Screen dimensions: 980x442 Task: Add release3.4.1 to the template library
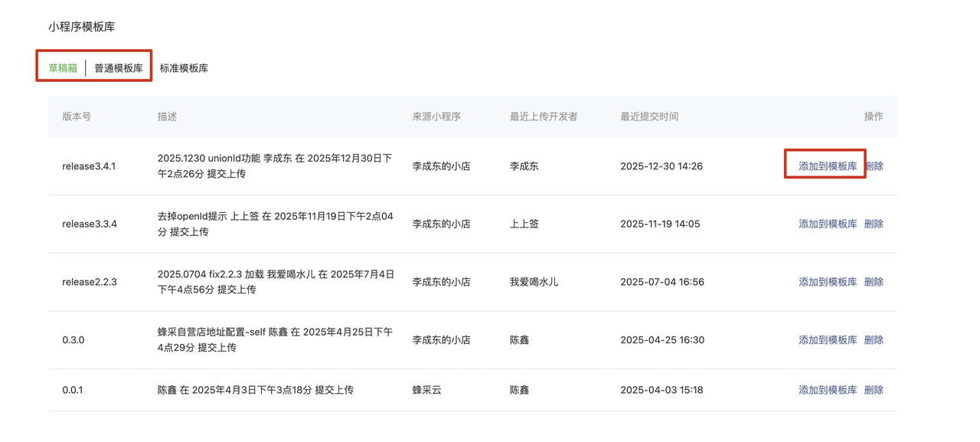[x=828, y=166]
